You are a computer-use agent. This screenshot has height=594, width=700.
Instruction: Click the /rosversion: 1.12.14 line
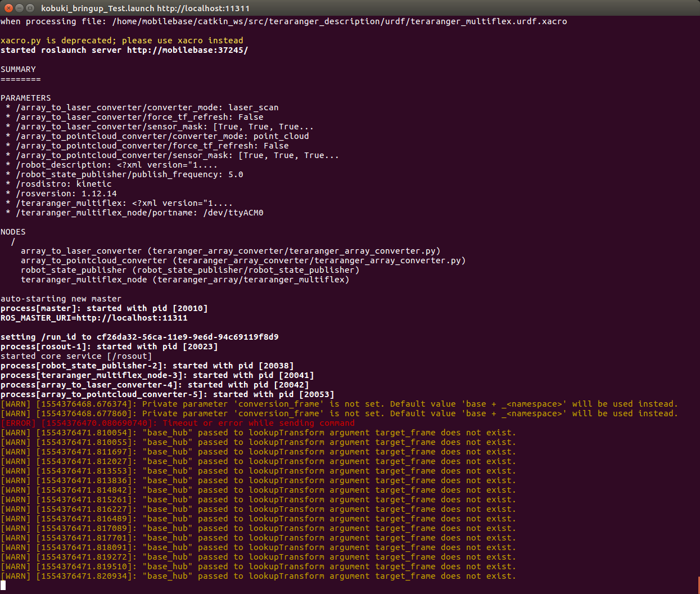pyautogui.click(x=61, y=193)
